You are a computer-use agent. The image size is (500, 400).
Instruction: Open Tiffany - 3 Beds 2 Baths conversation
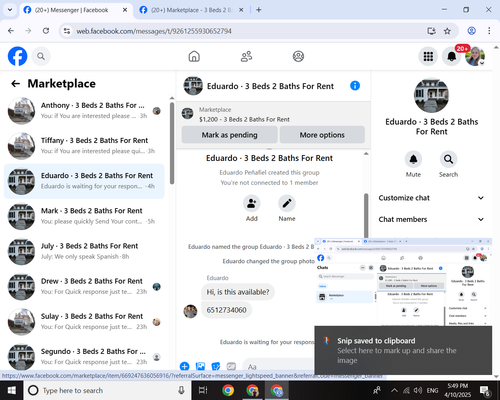(x=84, y=146)
